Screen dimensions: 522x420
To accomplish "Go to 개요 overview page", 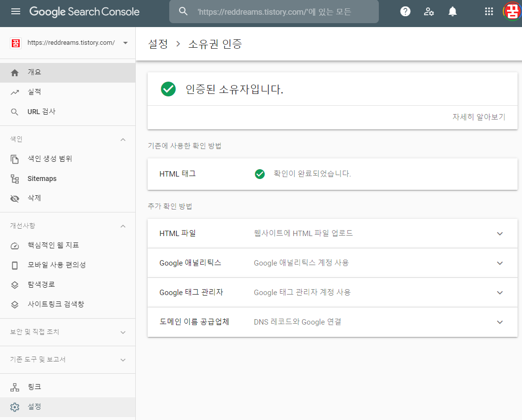I will pyautogui.click(x=67, y=73).
